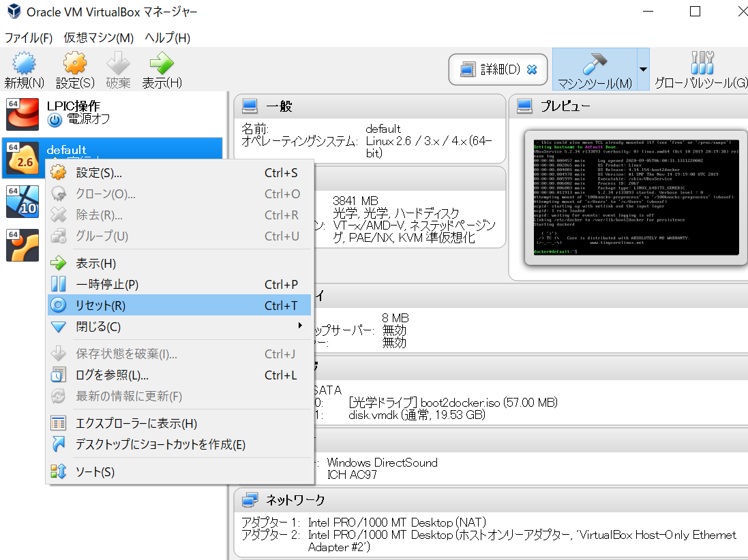Click the blue triangle icon beside 閉じる
This screenshot has width=748, height=560.
point(59,327)
